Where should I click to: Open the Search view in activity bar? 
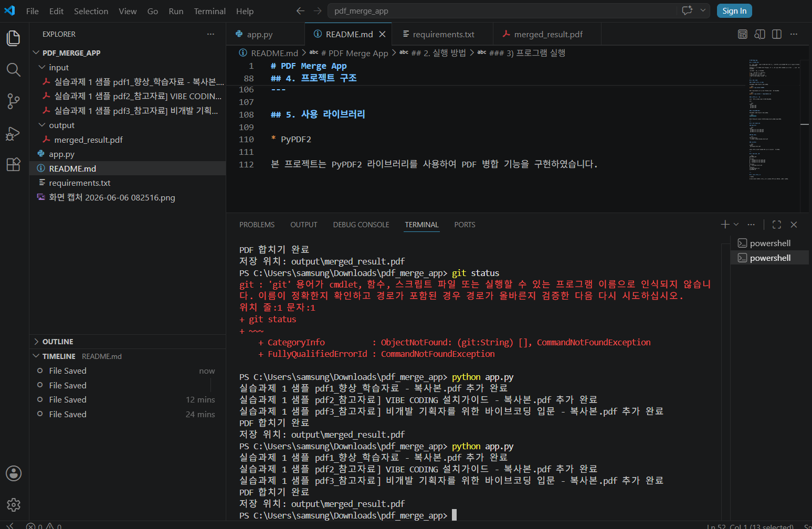[14, 70]
